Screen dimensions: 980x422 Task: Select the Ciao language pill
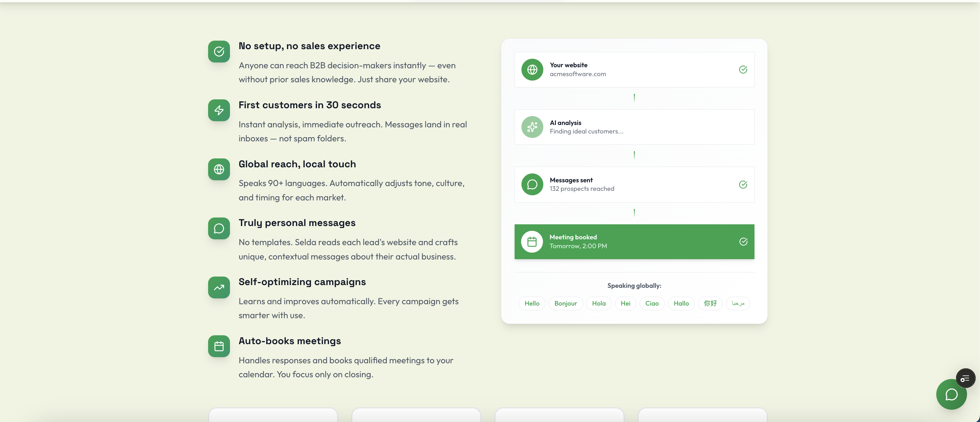tap(652, 304)
